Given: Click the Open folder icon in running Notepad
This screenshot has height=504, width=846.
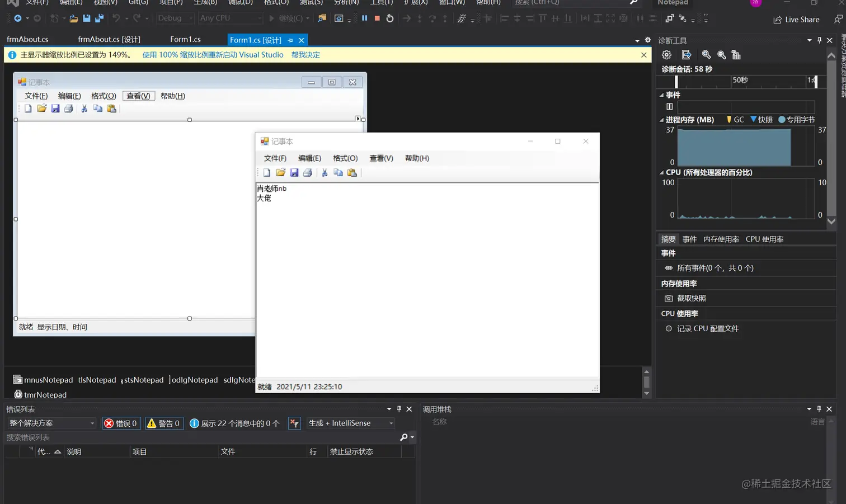Looking at the screenshot, I should (280, 173).
